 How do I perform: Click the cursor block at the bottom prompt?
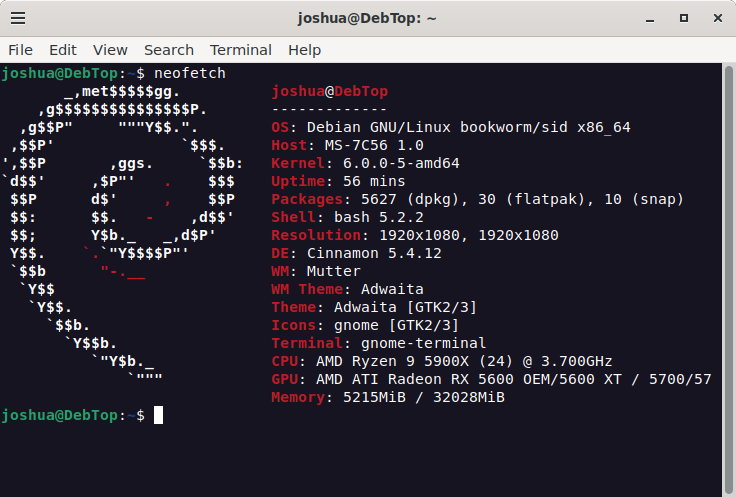click(x=159, y=415)
